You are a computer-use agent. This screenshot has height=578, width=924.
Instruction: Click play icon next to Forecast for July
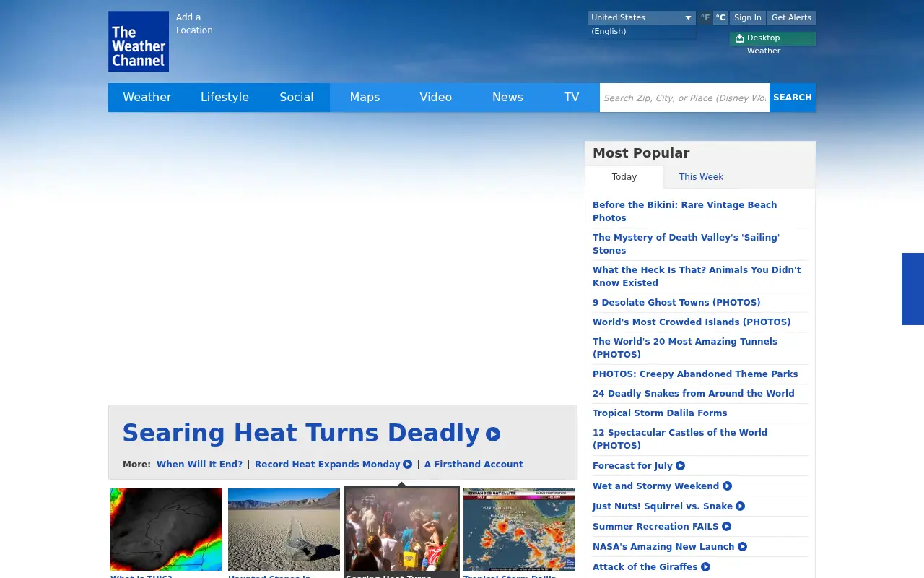pyautogui.click(x=680, y=466)
